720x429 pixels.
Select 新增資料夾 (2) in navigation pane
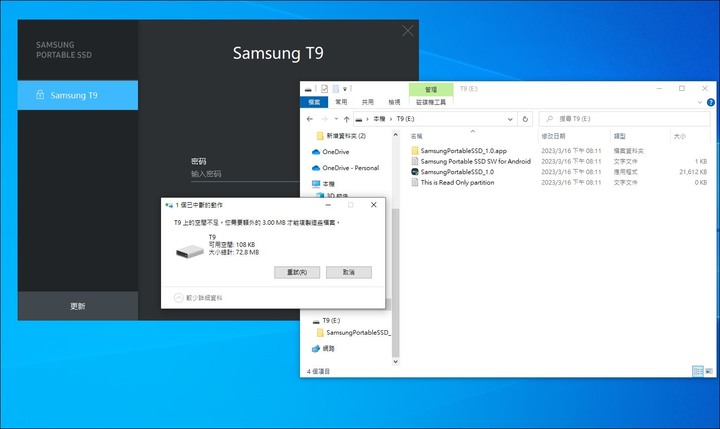(346, 136)
